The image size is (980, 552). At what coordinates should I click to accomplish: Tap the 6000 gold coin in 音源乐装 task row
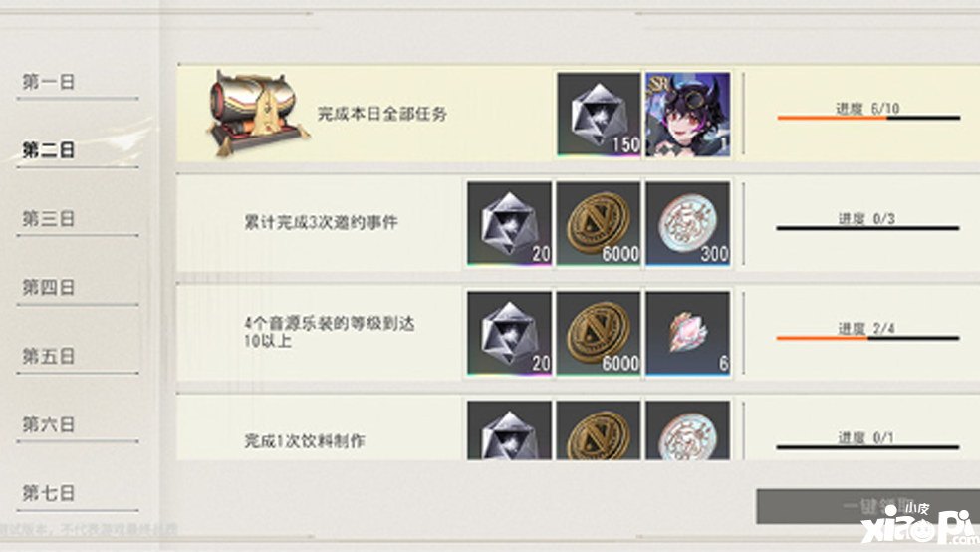(x=599, y=334)
